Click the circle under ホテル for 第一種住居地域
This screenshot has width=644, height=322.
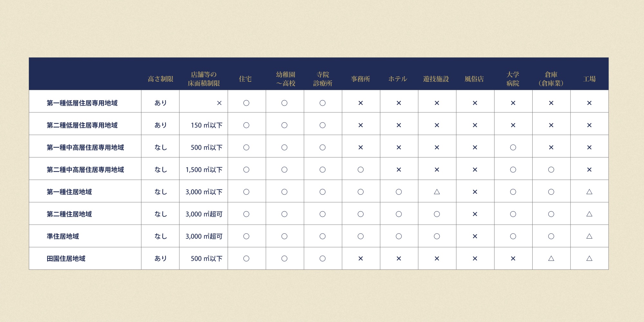point(399,192)
